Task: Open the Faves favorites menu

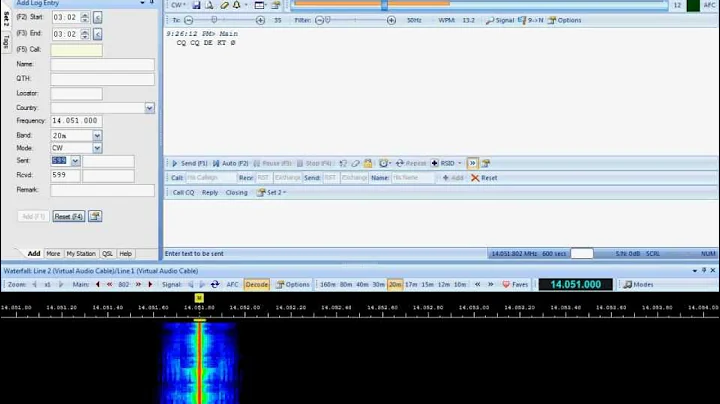Action: (515, 285)
